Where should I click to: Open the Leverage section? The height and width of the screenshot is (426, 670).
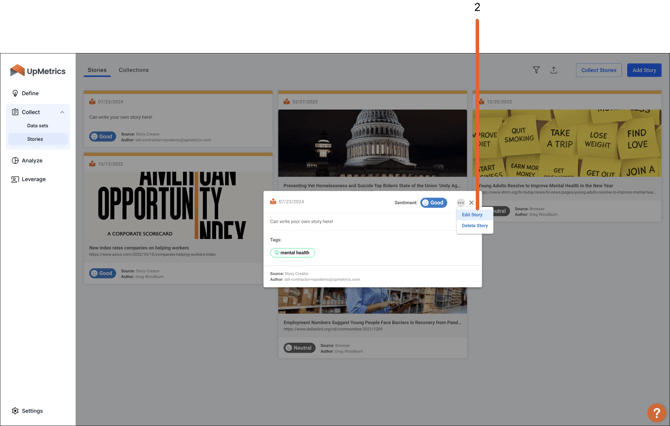(33, 179)
